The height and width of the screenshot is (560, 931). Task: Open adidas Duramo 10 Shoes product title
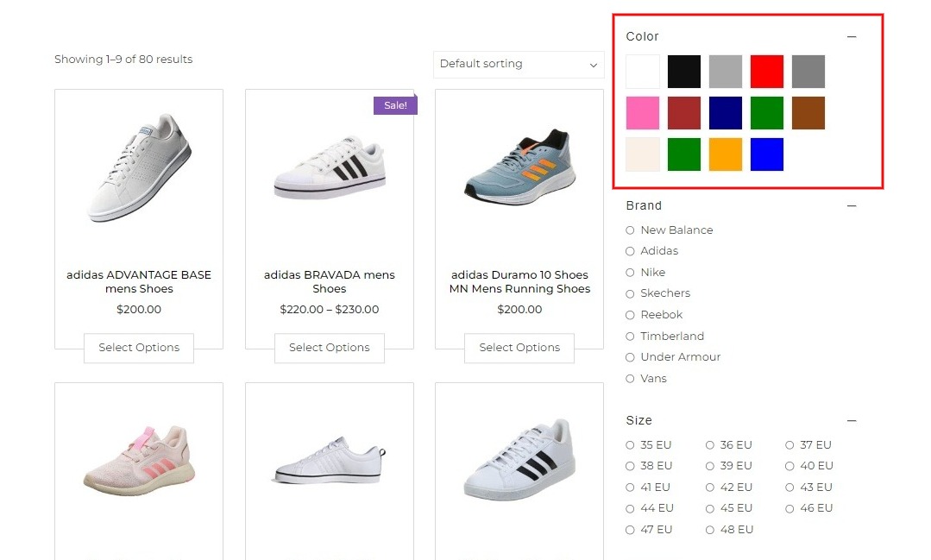pos(519,281)
